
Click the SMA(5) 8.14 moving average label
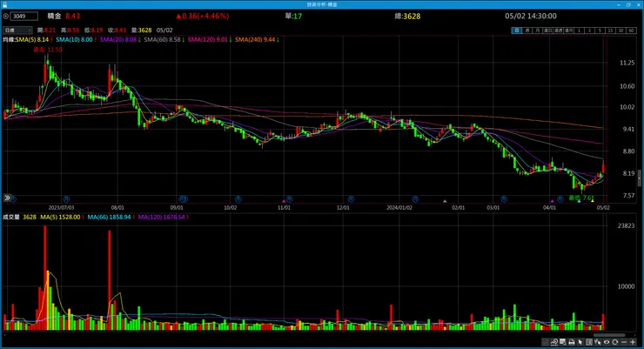pos(31,40)
